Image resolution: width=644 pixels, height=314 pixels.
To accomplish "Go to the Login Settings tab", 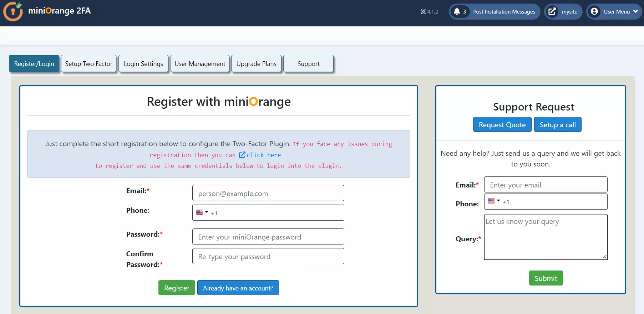I will [143, 63].
